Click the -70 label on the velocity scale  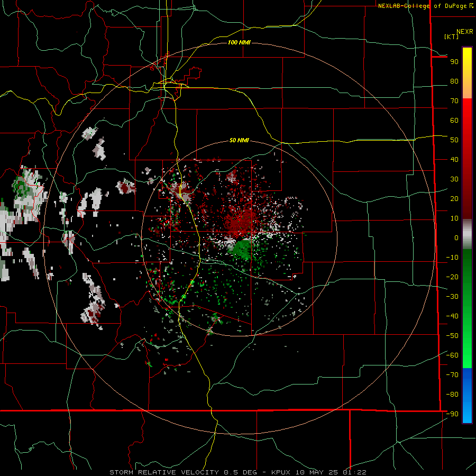tap(452, 375)
